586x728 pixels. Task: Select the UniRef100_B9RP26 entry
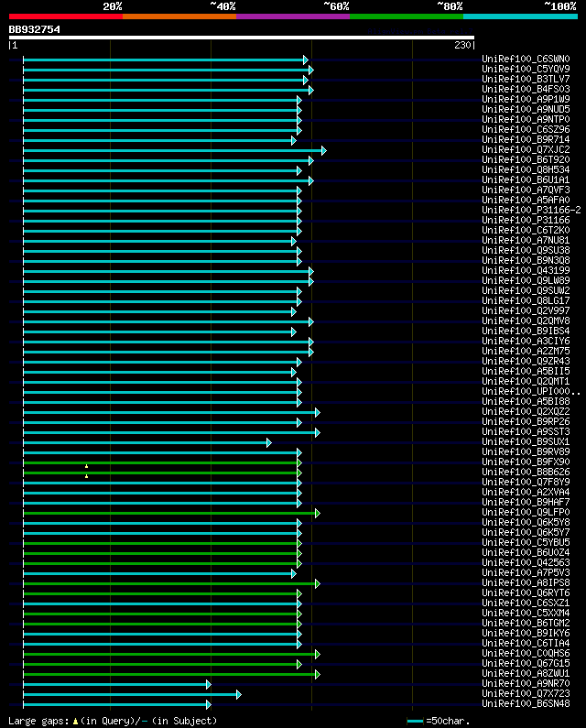[526, 421]
